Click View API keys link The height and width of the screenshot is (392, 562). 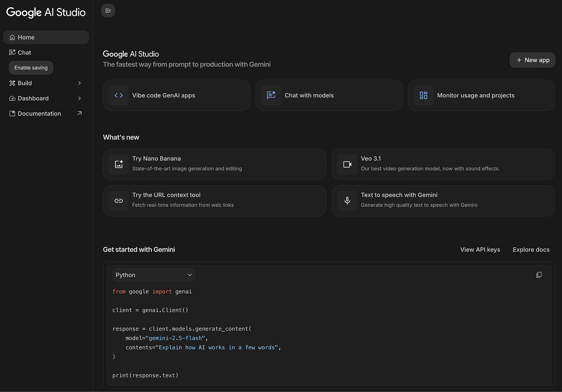pos(480,250)
